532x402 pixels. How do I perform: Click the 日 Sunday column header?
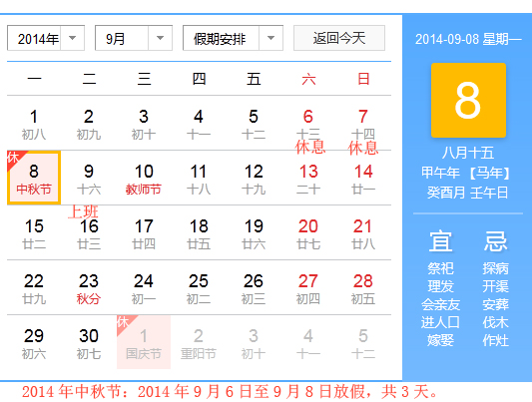pos(363,79)
